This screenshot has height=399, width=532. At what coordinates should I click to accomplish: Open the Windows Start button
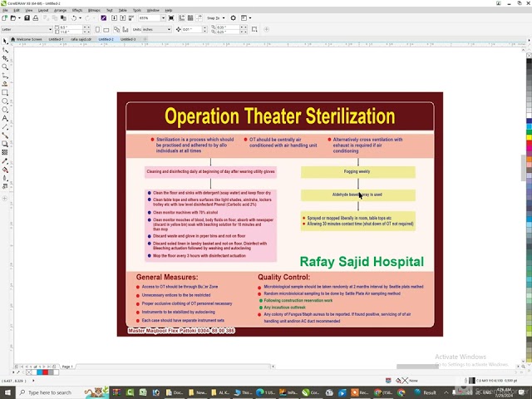[x=7, y=392]
